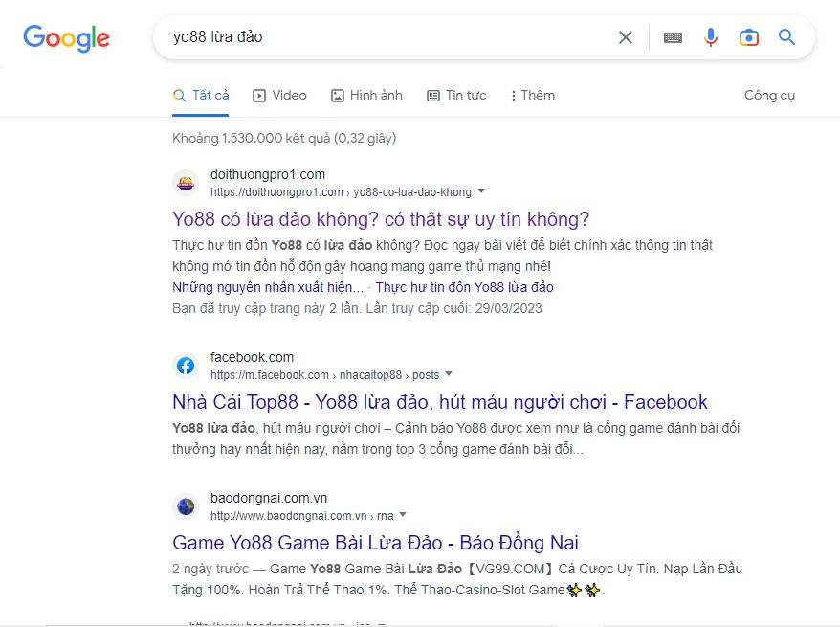Open "Yo88 có lừa đảo không?" result

coord(381,218)
